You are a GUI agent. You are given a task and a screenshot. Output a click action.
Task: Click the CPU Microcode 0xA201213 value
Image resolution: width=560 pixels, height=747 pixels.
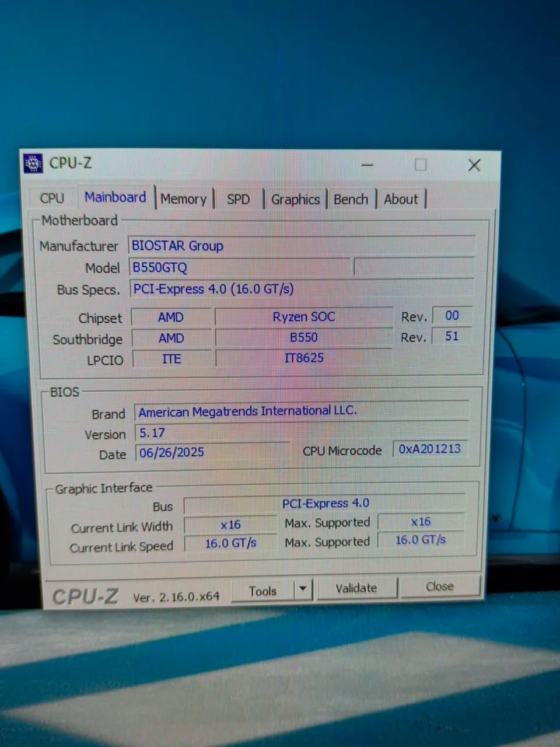tap(430, 449)
